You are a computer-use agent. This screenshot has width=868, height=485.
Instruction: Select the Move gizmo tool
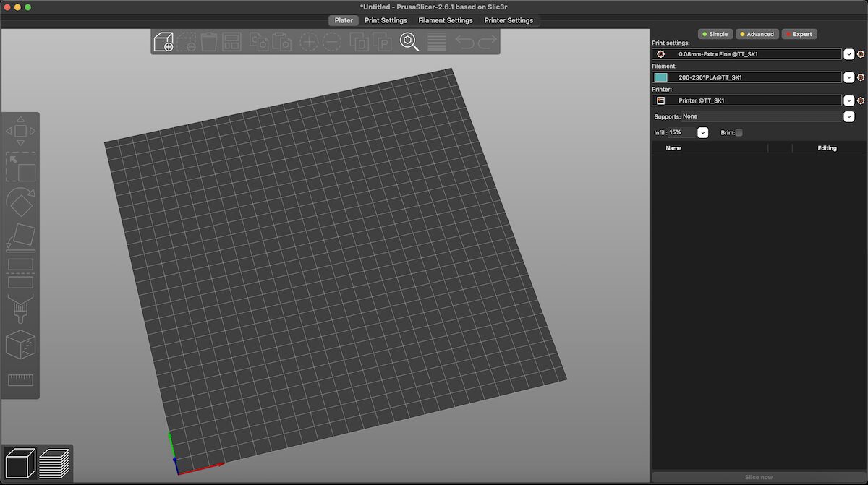21,131
